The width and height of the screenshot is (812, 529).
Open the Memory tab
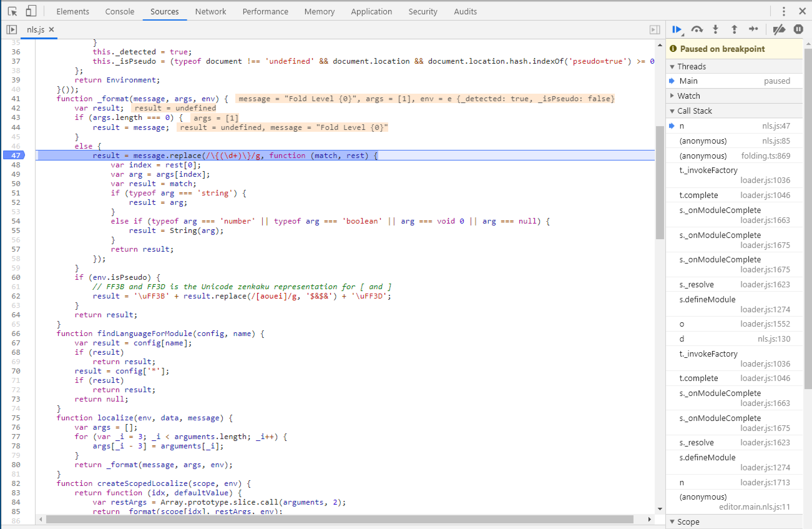pos(320,12)
